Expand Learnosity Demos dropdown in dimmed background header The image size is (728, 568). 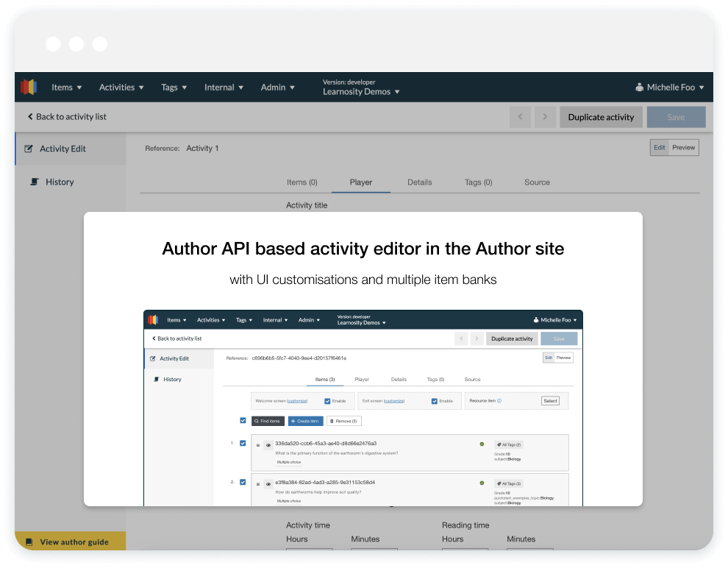(x=361, y=92)
